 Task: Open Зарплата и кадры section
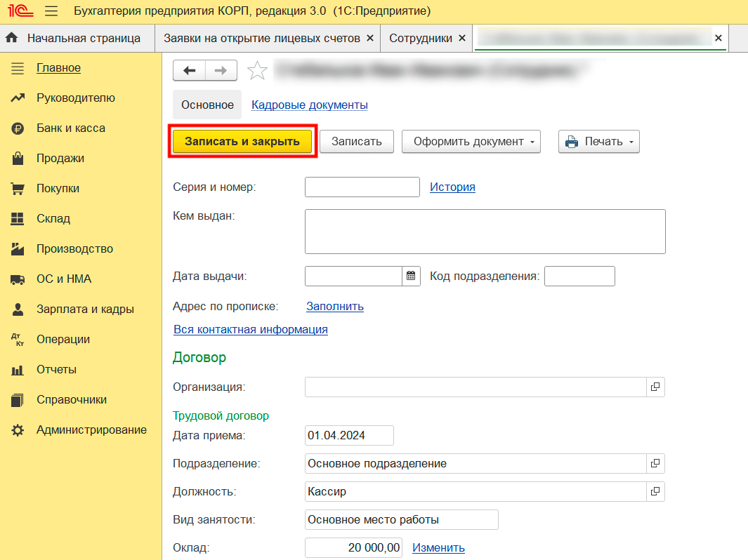tap(85, 309)
